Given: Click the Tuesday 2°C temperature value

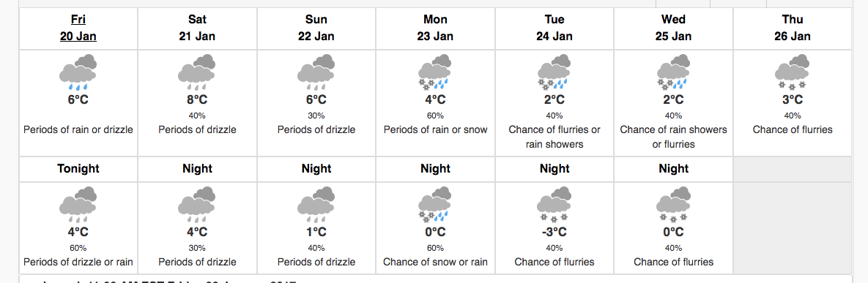Looking at the screenshot, I should pos(554,100).
